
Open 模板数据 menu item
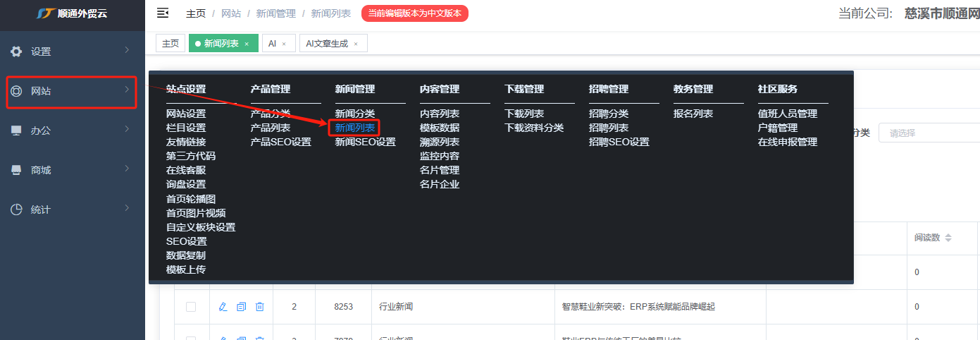[440, 128]
